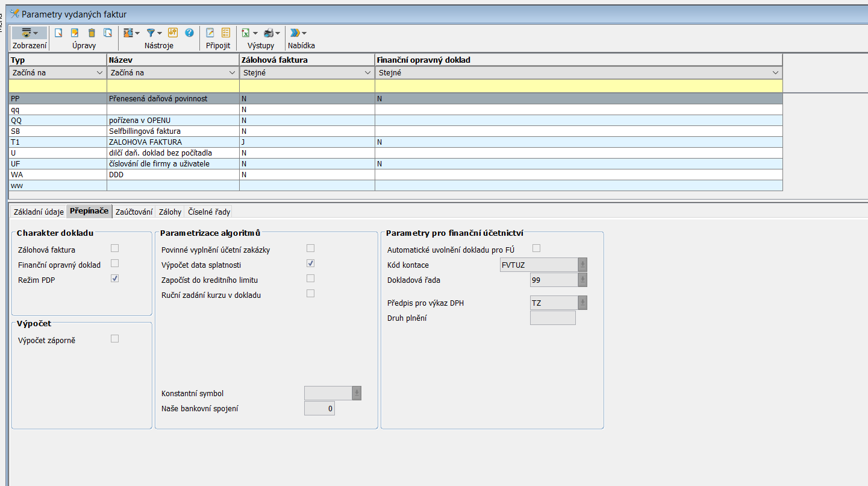Viewport: 868px width, 486px height.
Task: Click the Nabídka arrows icon
Action: coord(295,33)
